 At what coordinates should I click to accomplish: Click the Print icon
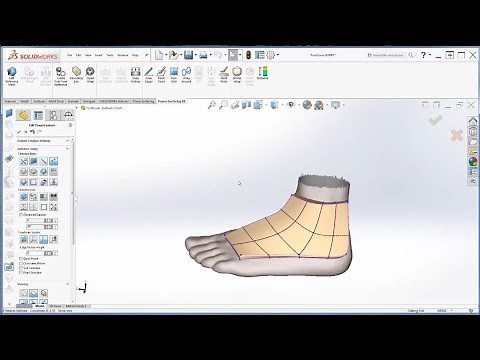pyautogui.click(x=203, y=55)
